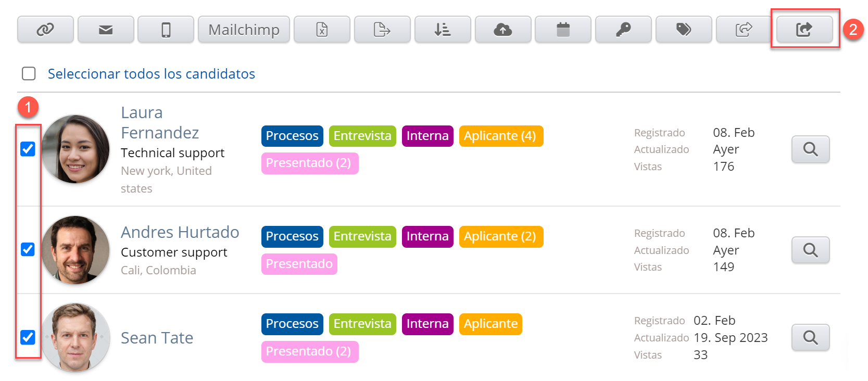Click the key icon in toolbar
This screenshot has height=381, width=868.
[623, 30]
